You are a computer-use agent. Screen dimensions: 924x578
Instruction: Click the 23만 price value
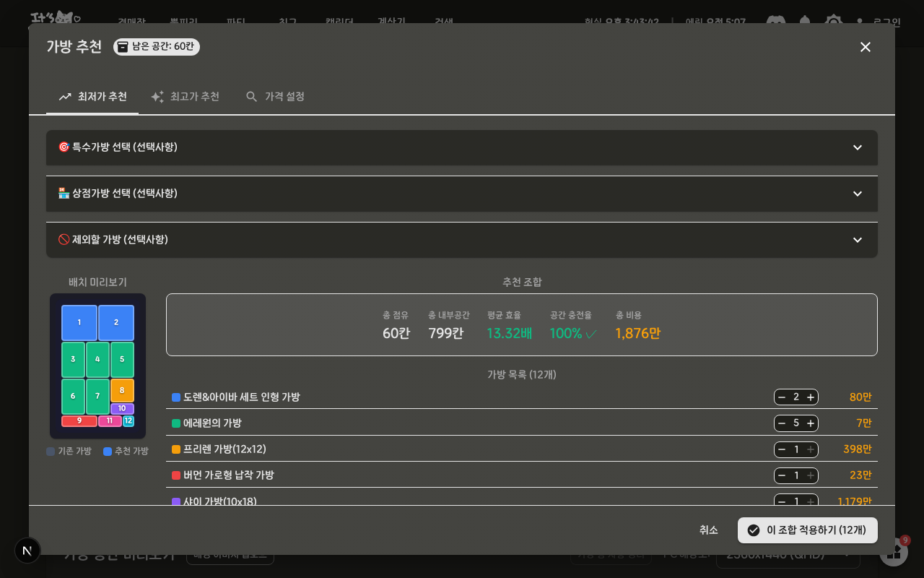pos(860,475)
